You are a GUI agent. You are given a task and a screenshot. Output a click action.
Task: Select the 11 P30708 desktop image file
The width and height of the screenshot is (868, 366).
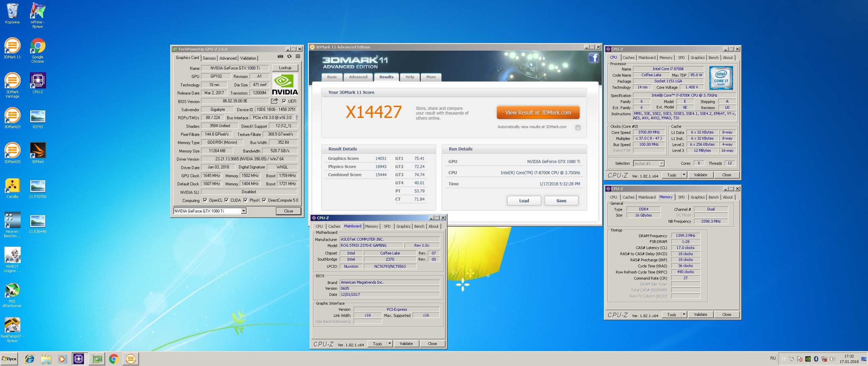pos(38,188)
